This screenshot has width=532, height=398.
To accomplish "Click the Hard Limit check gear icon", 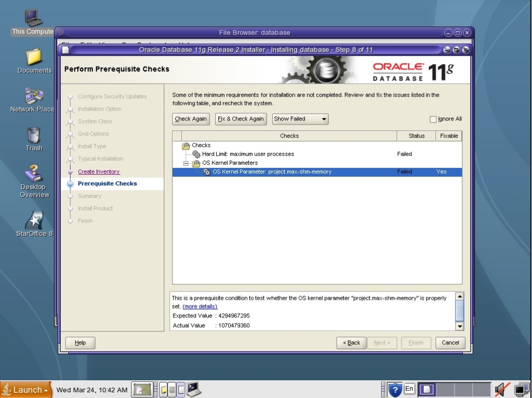I will click(196, 154).
